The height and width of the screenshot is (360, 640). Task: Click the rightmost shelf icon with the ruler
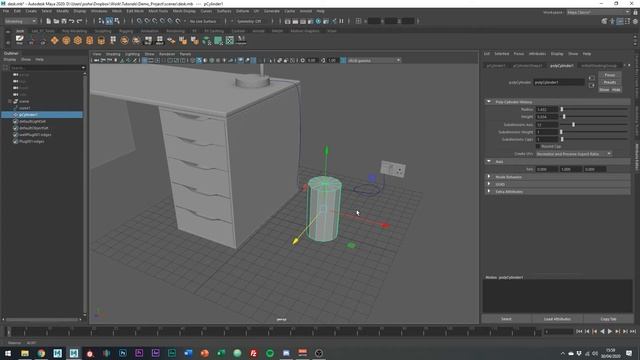241,40
